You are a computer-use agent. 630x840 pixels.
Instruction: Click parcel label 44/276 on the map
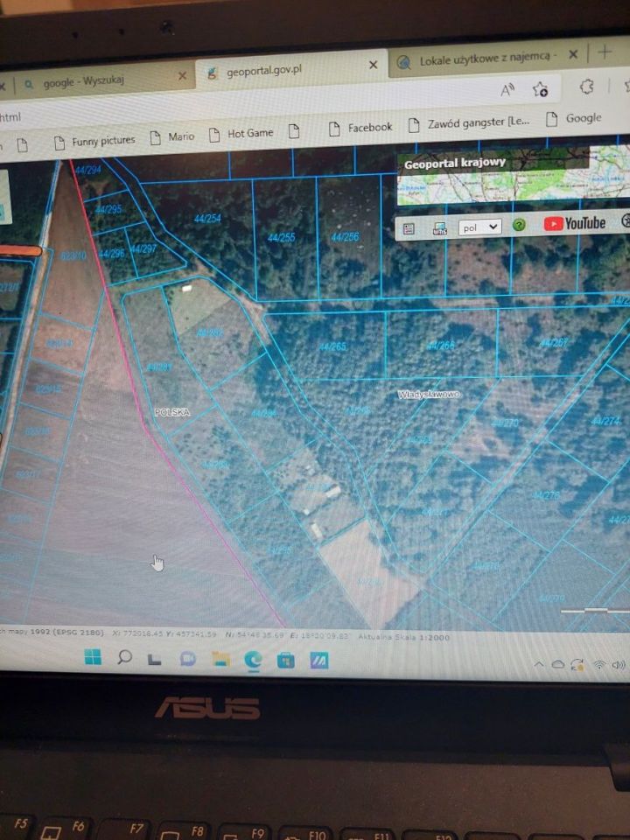(x=546, y=495)
